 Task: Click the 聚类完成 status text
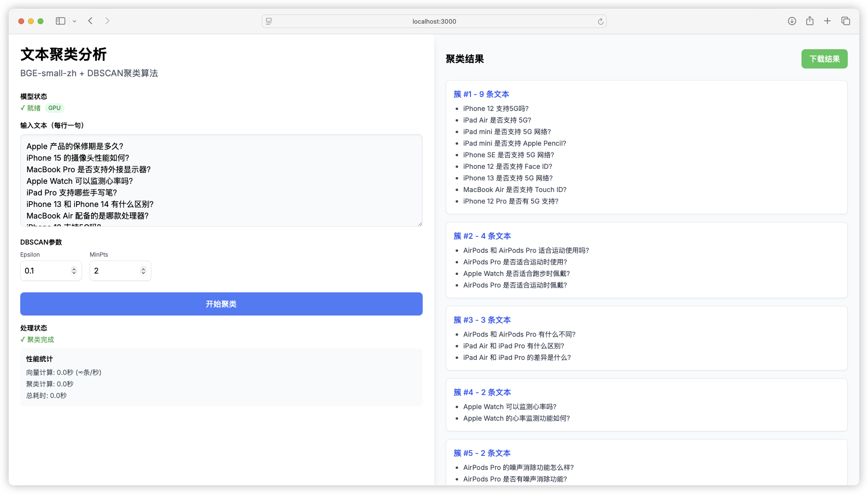[x=37, y=340]
